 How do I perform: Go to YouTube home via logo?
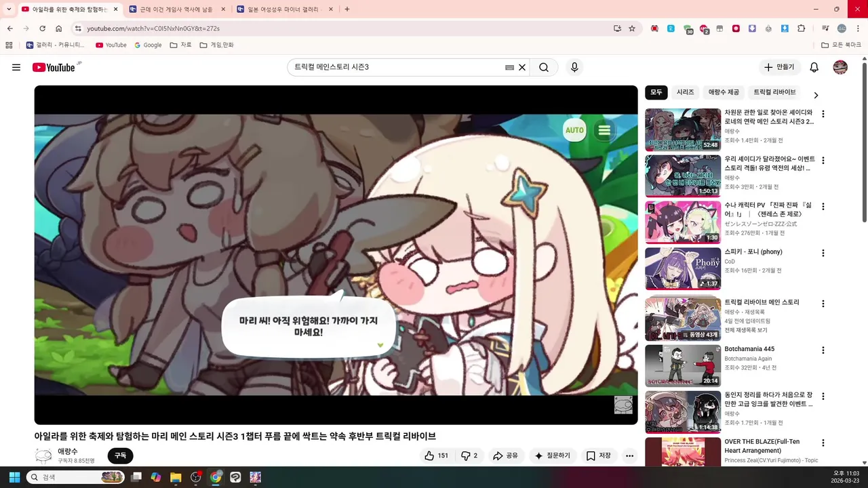point(54,67)
